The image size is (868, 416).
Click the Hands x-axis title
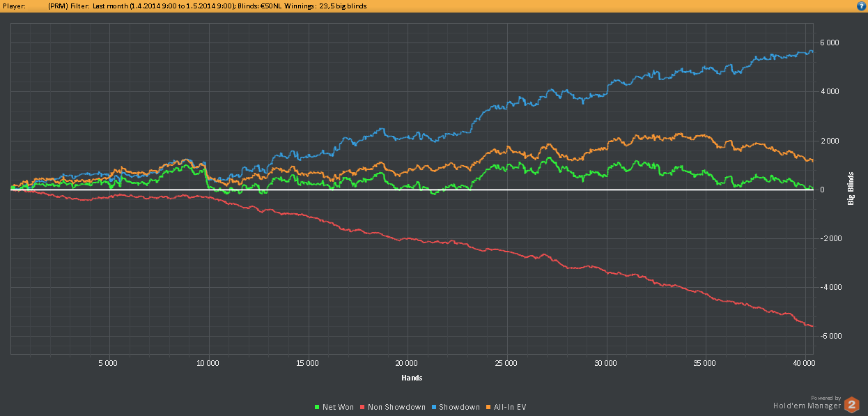click(x=412, y=378)
